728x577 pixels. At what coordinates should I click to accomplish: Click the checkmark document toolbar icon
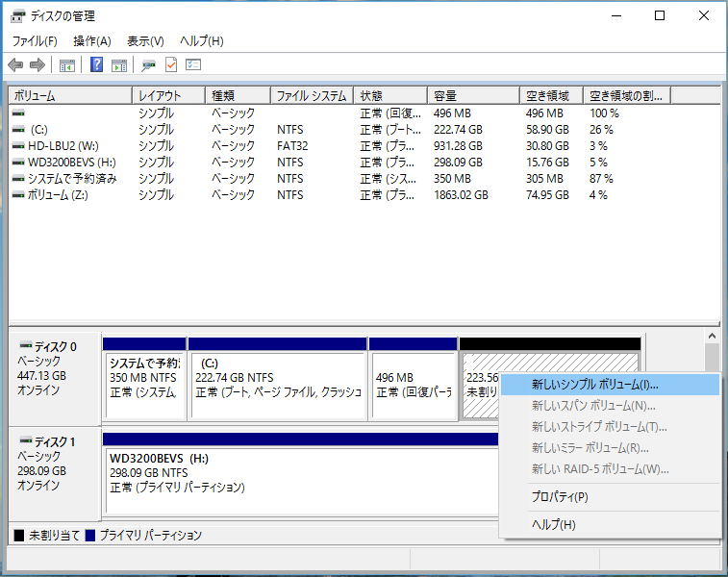tap(171, 64)
